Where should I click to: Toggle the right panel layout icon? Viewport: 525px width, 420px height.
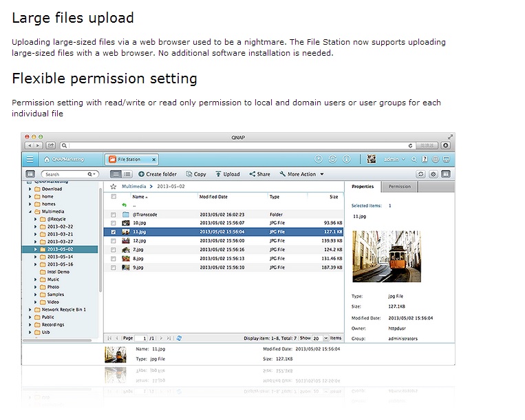tap(446, 174)
